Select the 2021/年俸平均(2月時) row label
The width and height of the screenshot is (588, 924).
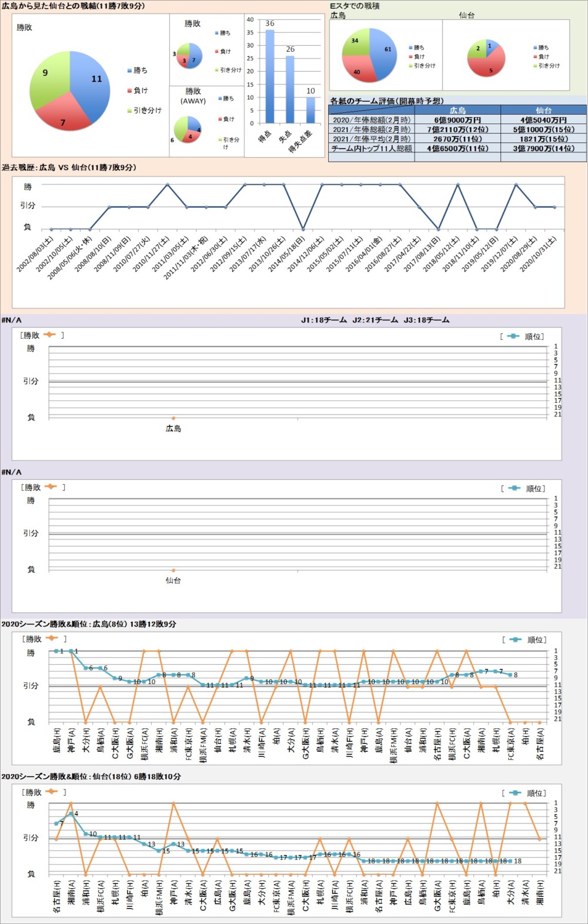371,139
